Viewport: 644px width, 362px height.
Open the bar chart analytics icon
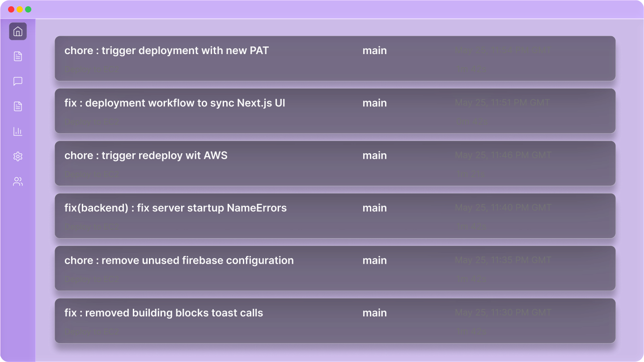pyautogui.click(x=18, y=131)
